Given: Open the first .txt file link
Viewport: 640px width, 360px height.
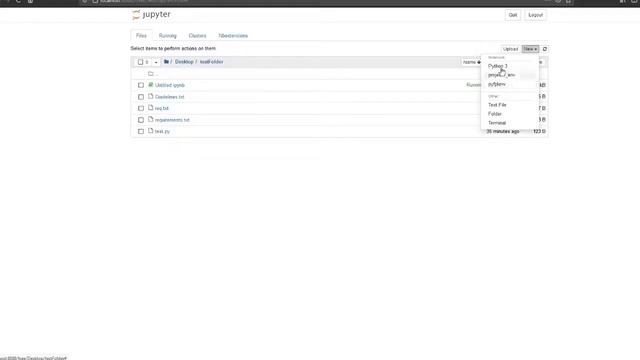Looking at the screenshot, I should [169, 97].
